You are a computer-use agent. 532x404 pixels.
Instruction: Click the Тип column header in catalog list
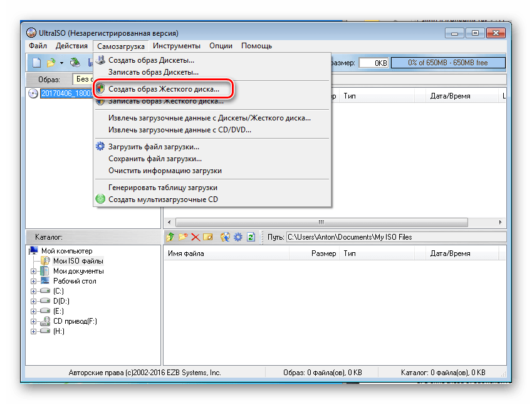(377, 253)
